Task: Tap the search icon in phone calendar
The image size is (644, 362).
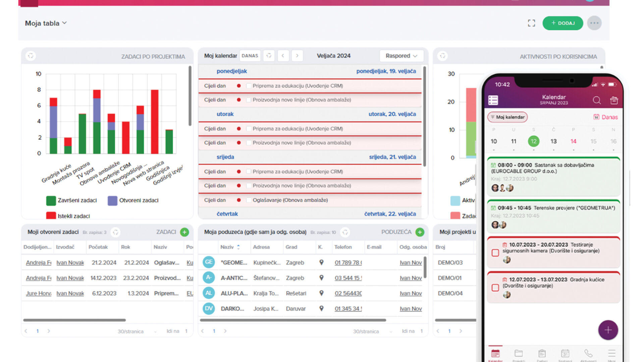Action: coord(596,100)
